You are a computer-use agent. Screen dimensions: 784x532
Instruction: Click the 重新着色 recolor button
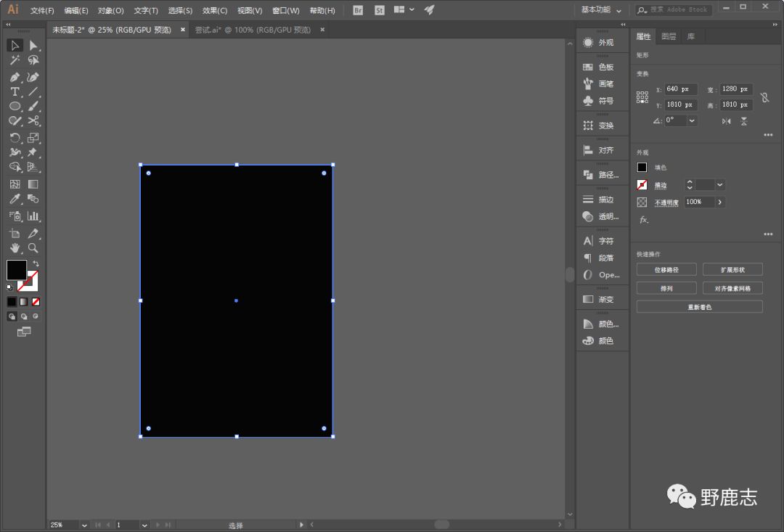[699, 307]
